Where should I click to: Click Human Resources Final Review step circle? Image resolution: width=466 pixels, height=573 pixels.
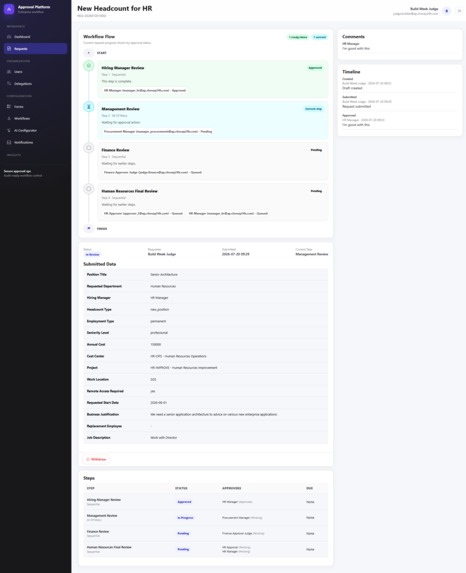[x=88, y=189]
